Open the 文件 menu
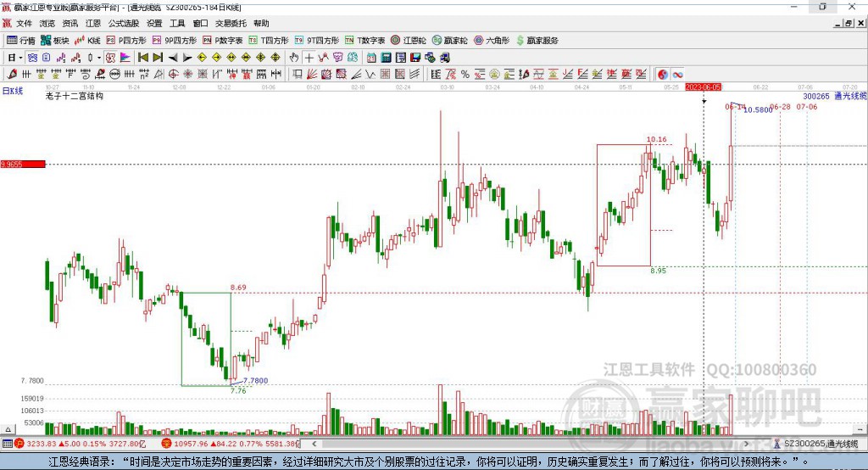868x470 pixels. pyautogui.click(x=24, y=23)
